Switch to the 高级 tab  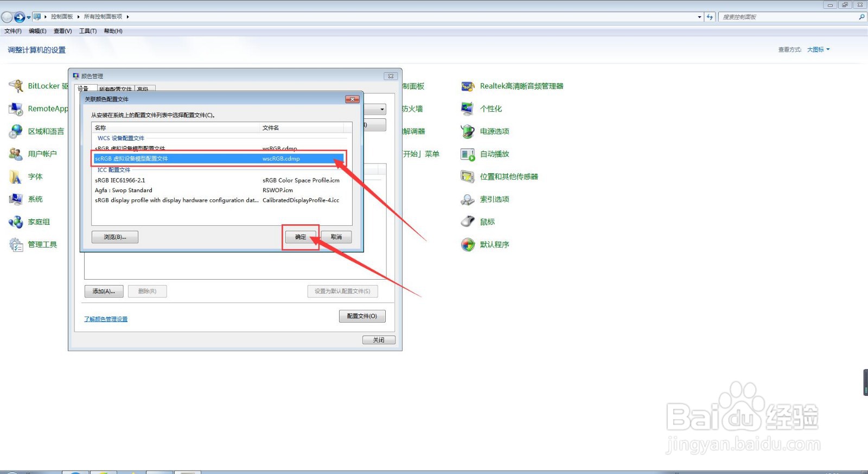[x=144, y=88]
